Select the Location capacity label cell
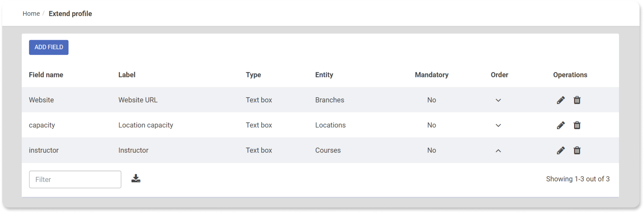Screen dimensions: 644x213 [x=146, y=125]
